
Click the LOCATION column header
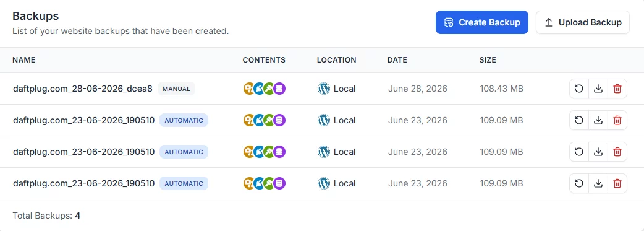point(336,60)
